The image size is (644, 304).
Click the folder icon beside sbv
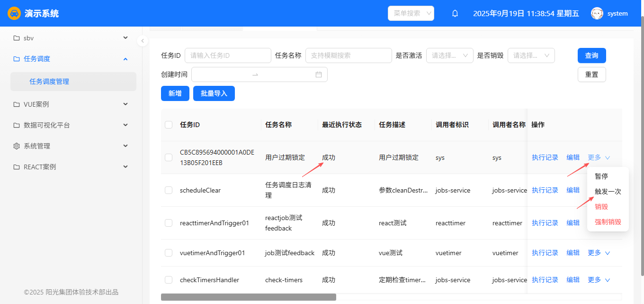(17, 38)
